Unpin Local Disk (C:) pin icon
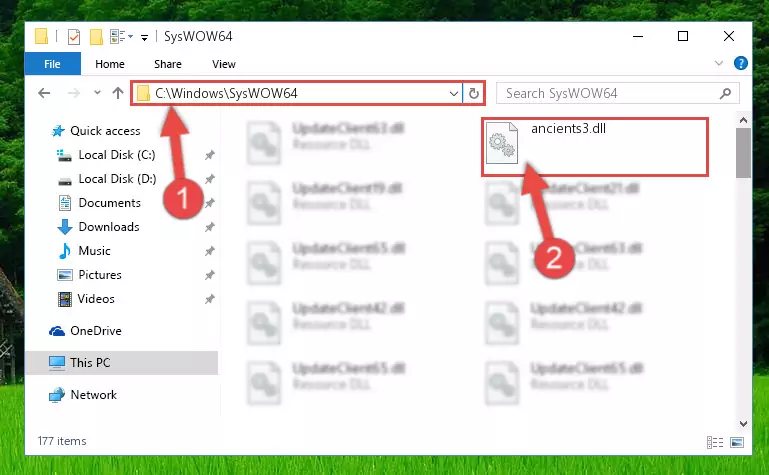Screen dimensions: 769x475 click(x=209, y=155)
